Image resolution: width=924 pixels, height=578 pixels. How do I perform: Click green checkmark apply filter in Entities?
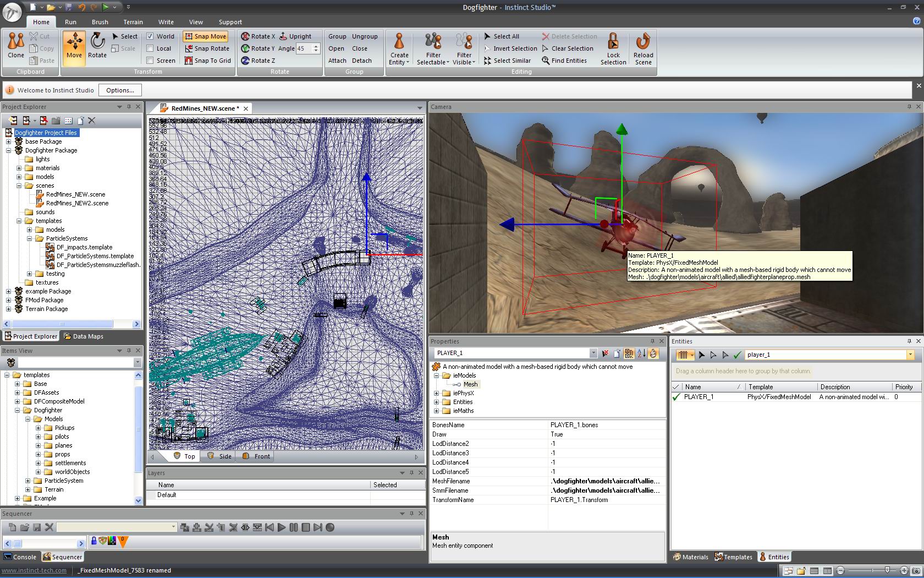(x=738, y=355)
